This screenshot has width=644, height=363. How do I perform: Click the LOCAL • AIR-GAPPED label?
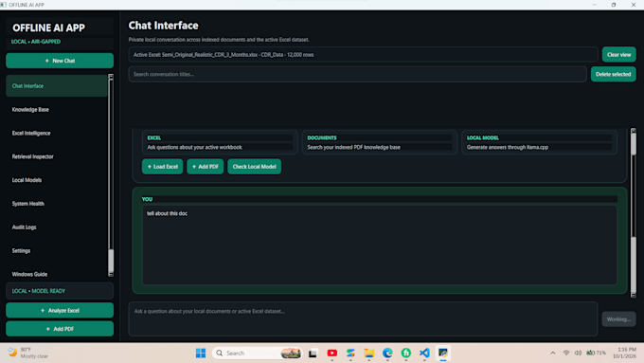click(36, 42)
